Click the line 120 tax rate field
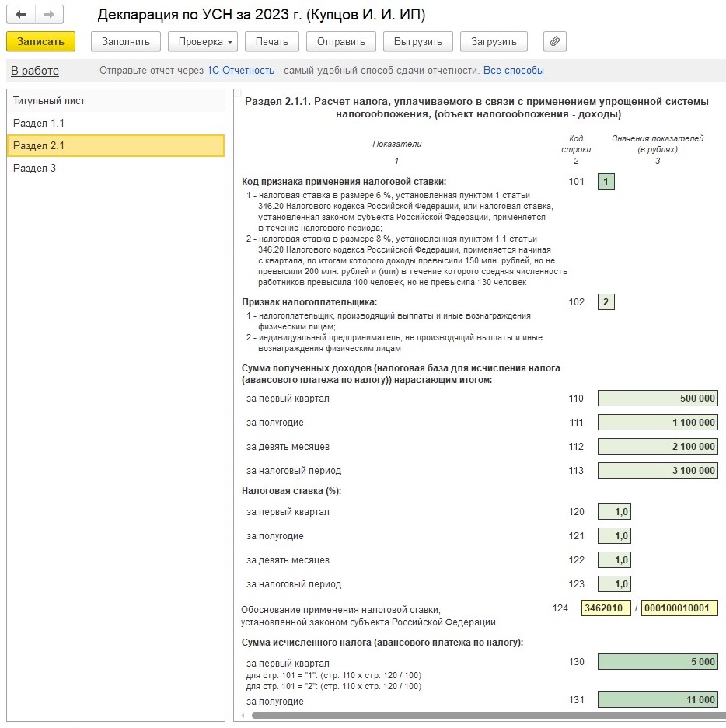The image size is (726, 728). pyautogui.click(x=614, y=512)
